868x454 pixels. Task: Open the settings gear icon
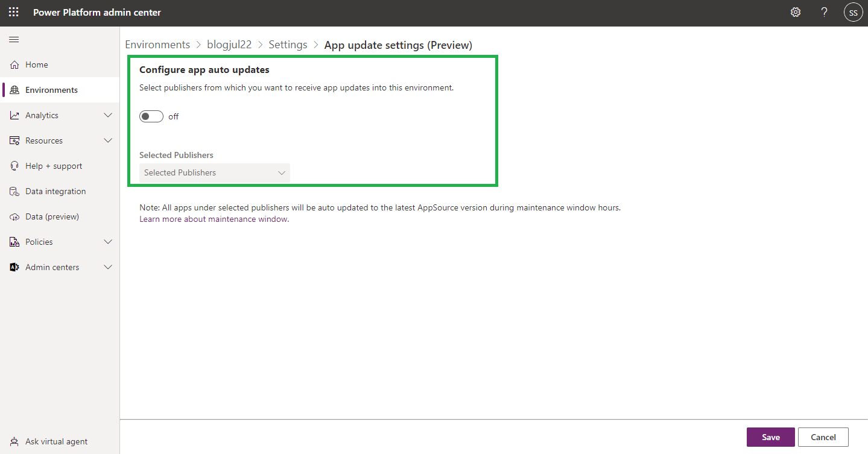(796, 12)
